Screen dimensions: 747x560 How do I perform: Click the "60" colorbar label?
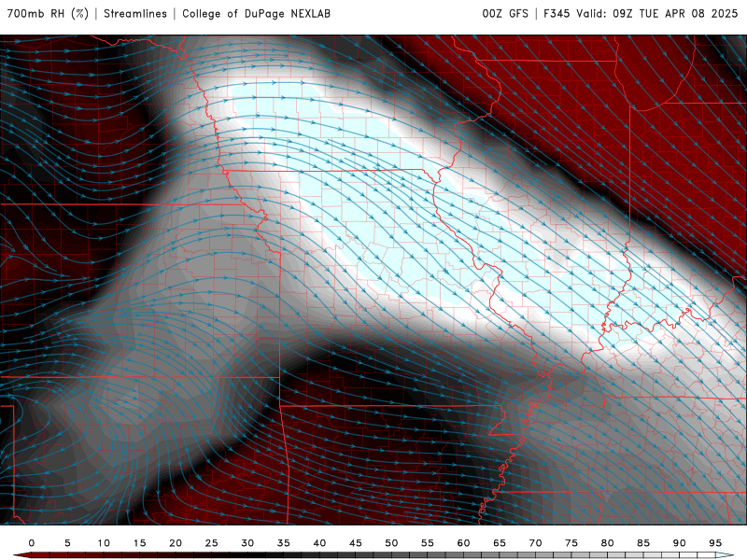(463, 543)
